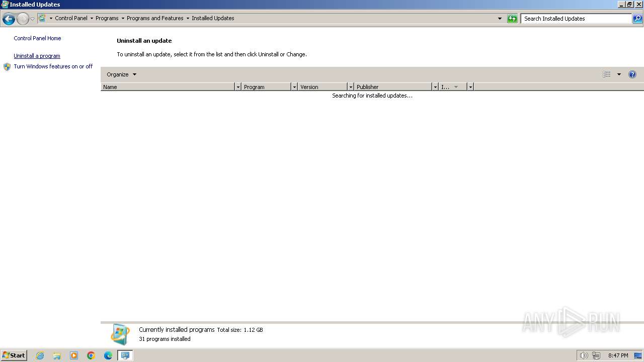Click the shield icon beside Windows features
The image size is (644, 362).
[x=7, y=66]
